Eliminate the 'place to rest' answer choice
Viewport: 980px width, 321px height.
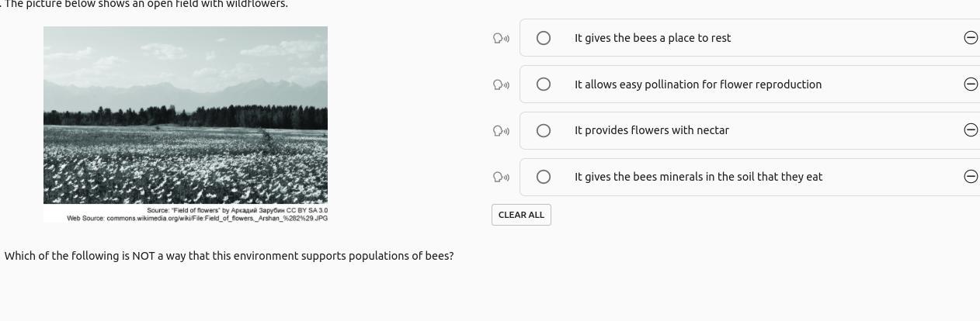pyautogui.click(x=970, y=38)
